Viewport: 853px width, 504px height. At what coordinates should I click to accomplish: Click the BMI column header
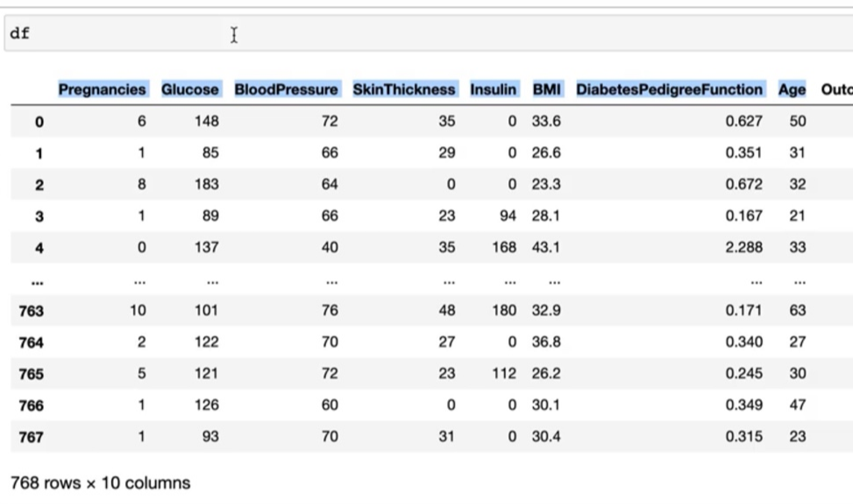click(547, 89)
